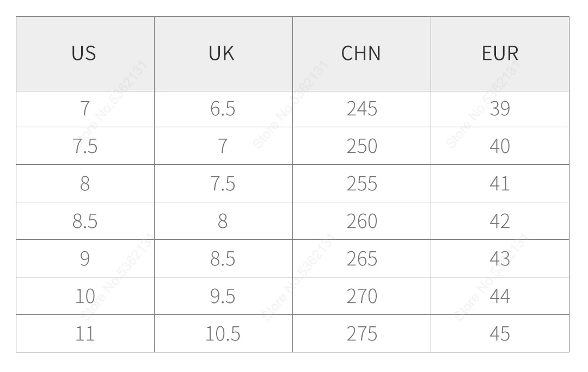Click the US column header
The width and height of the screenshot is (588, 372).
point(84,53)
